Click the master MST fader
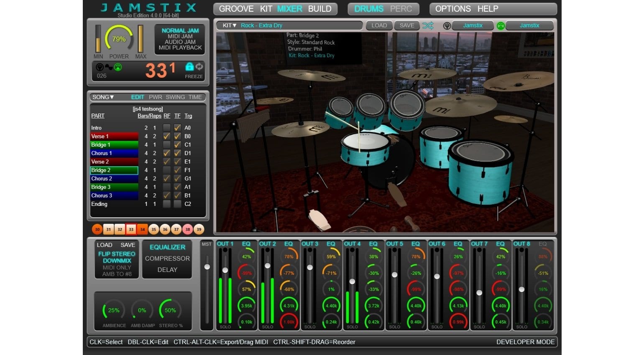This screenshot has width=644, height=355. (x=207, y=266)
